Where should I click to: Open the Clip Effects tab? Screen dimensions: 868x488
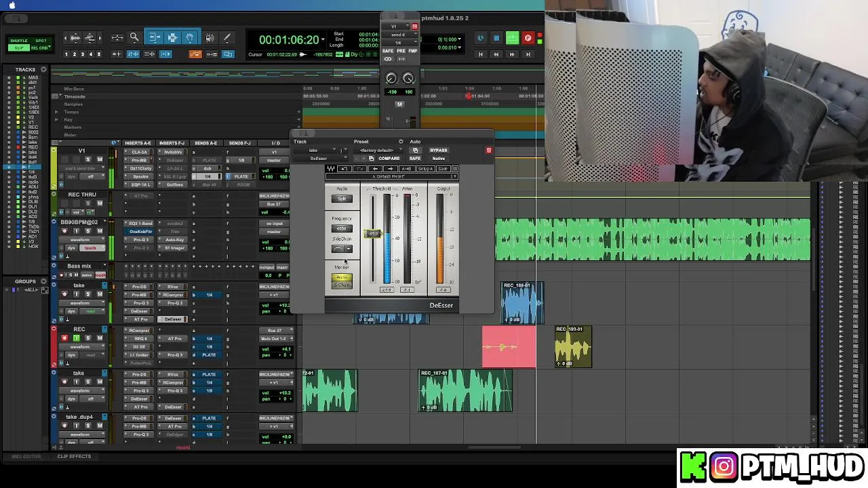pos(74,456)
